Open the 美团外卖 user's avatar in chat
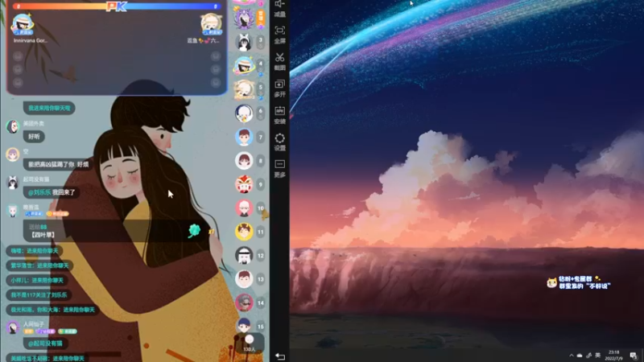 [13, 126]
